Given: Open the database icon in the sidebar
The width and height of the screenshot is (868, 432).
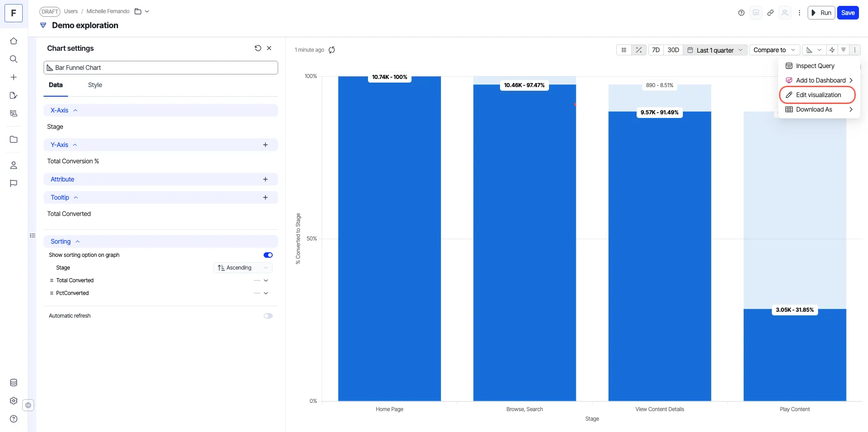Looking at the screenshot, I should pos(14,383).
